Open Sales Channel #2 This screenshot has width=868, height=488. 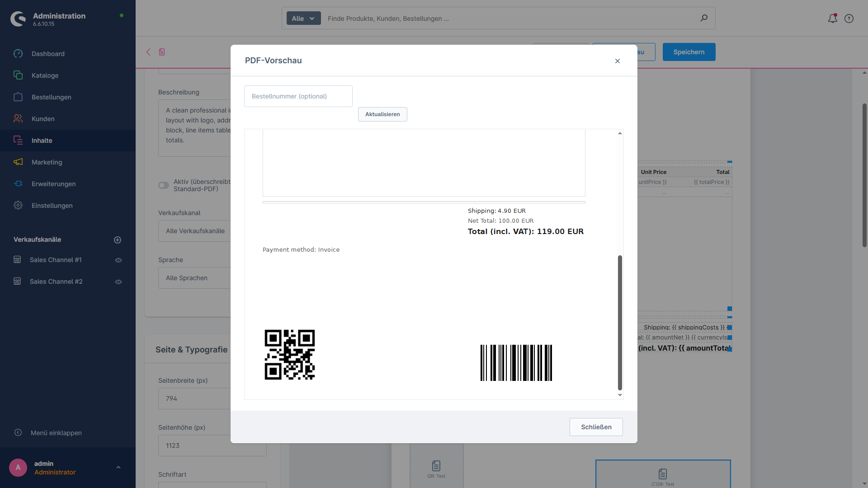56,282
